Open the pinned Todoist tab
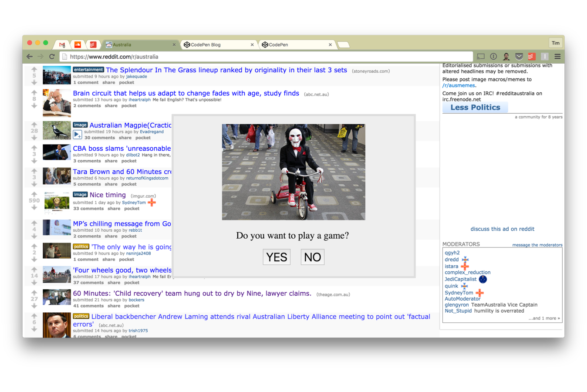Image resolution: width=587 pixels, height=392 pixels. click(93, 44)
